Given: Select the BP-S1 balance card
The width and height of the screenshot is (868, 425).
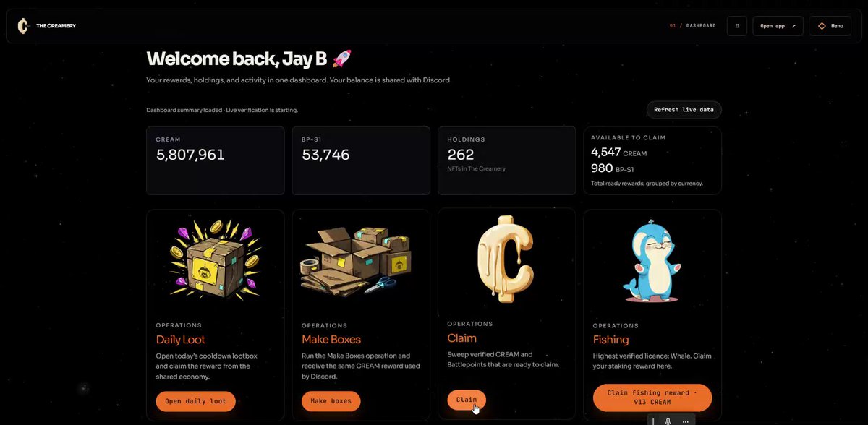Looking at the screenshot, I should coord(361,160).
